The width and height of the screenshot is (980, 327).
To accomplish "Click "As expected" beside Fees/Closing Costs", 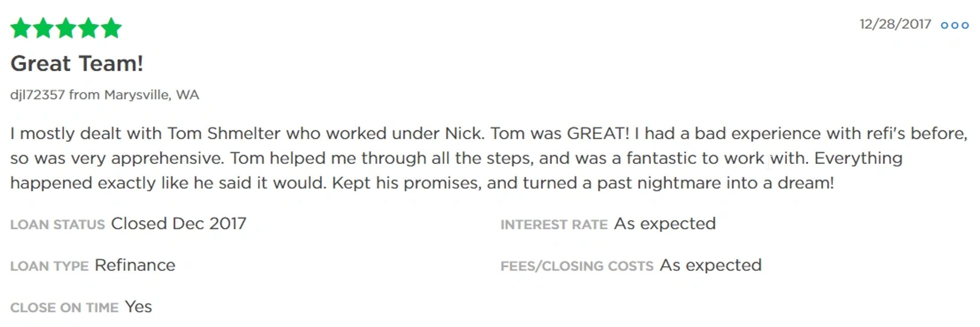I will 710,265.
